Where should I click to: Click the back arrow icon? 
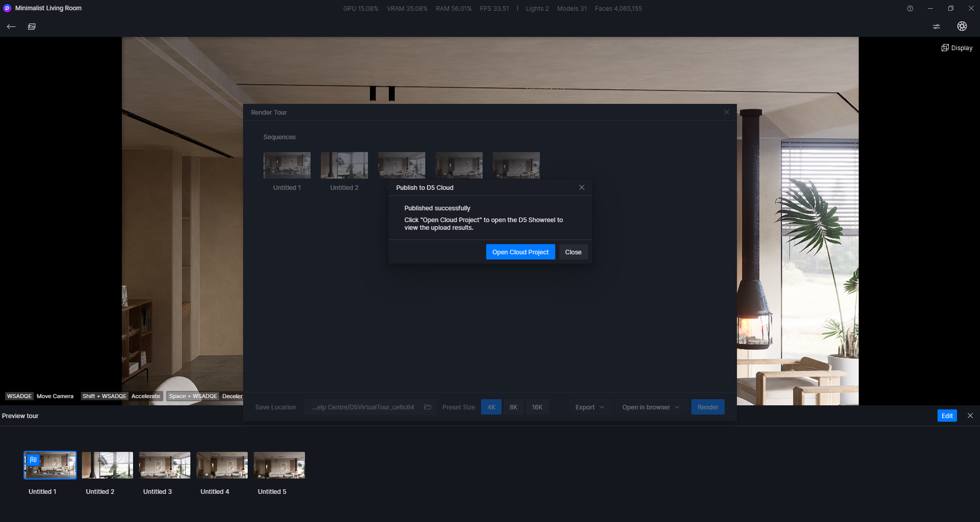[x=11, y=27]
